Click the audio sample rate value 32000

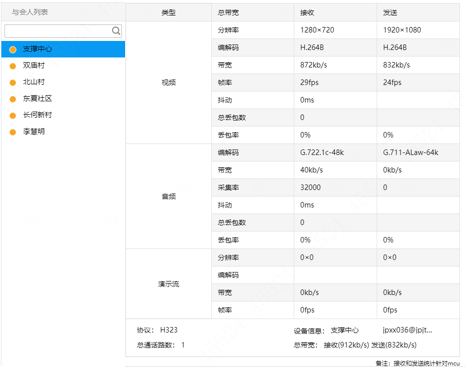310,187
